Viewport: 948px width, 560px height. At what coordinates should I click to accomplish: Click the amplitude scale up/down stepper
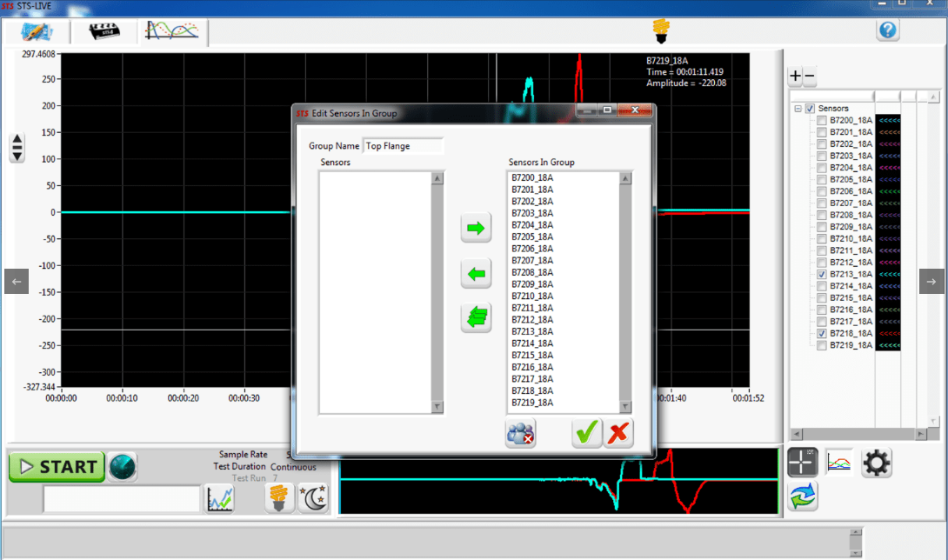(17, 147)
